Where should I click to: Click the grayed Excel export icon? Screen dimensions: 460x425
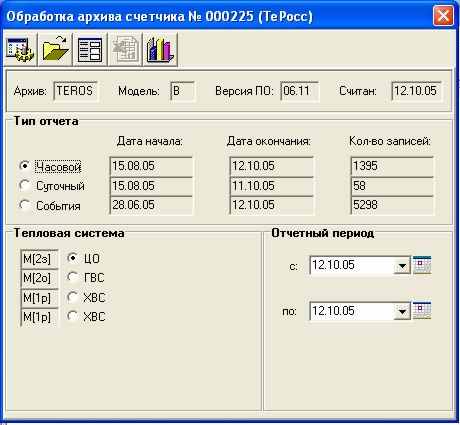tap(125, 50)
